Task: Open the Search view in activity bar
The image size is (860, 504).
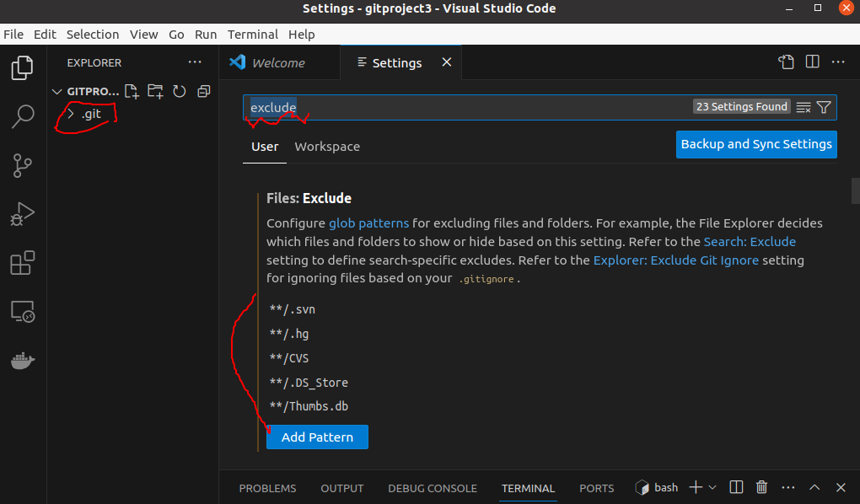Action: tap(23, 116)
